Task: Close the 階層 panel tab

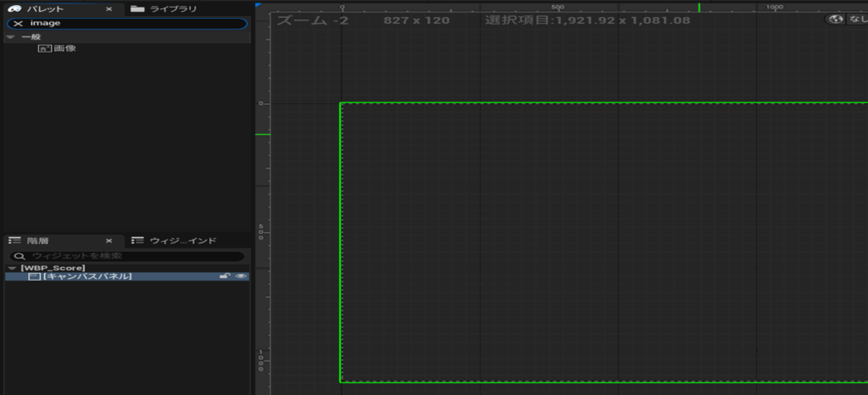Action: [108, 241]
